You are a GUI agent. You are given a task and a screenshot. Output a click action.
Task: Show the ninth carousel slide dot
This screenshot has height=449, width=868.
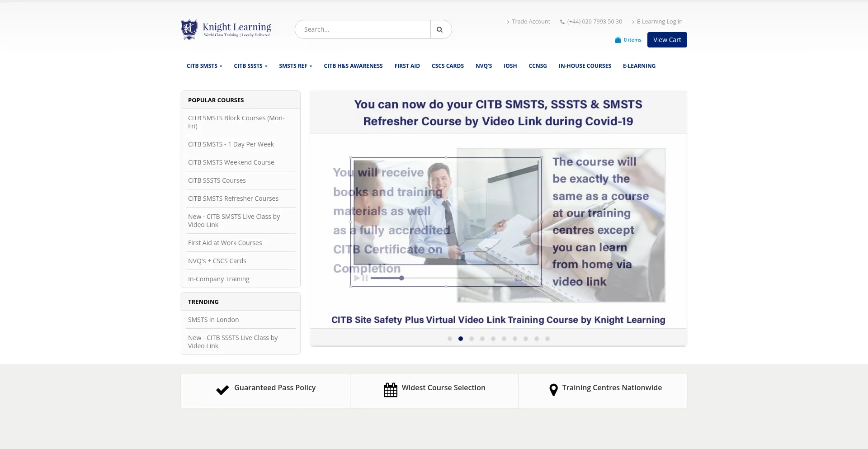click(x=537, y=339)
